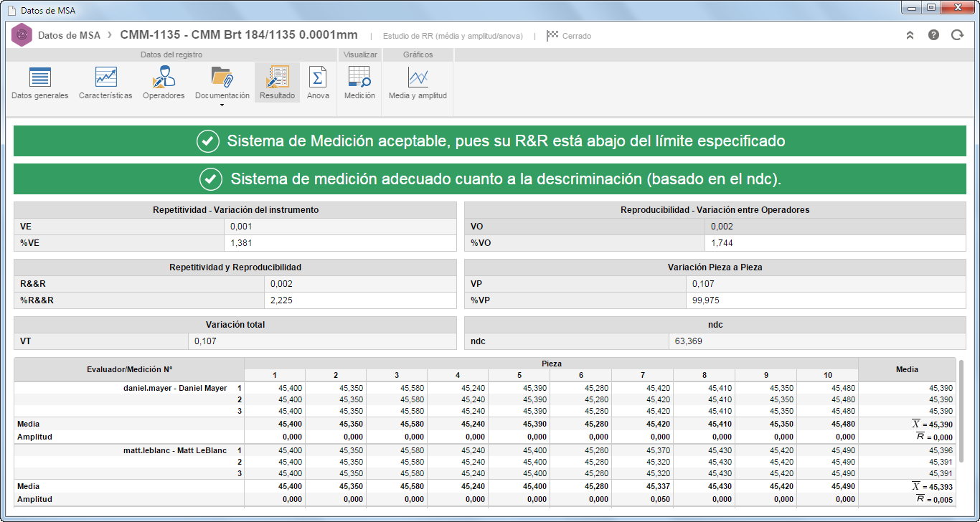
Task: Click the Datos de MSA breadcrumb
Action: 69,35
